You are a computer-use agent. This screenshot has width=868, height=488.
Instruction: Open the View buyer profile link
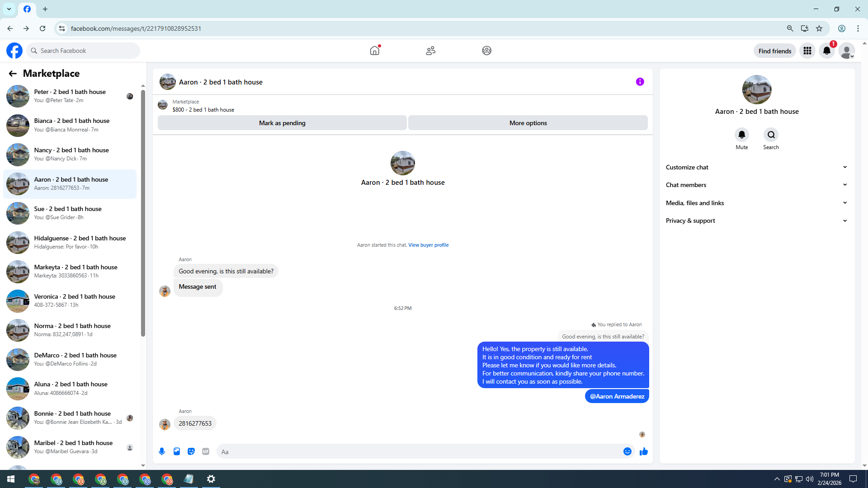428,245
